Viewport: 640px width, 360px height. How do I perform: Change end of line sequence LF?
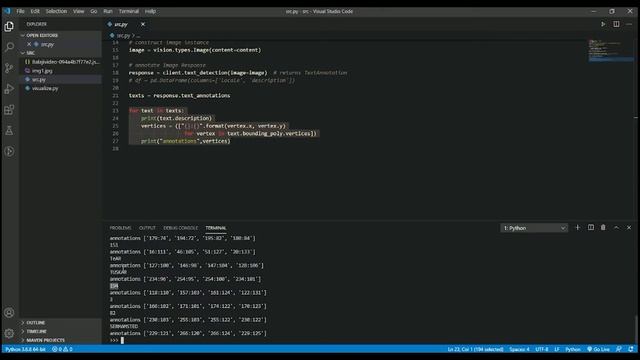(x=557, y=349)
